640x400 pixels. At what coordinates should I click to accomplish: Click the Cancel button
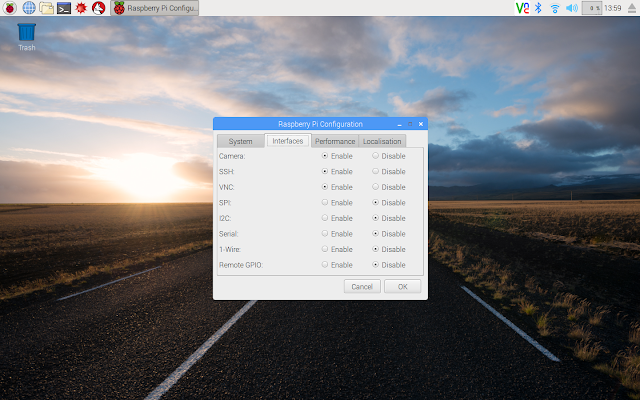click(362, 287)
